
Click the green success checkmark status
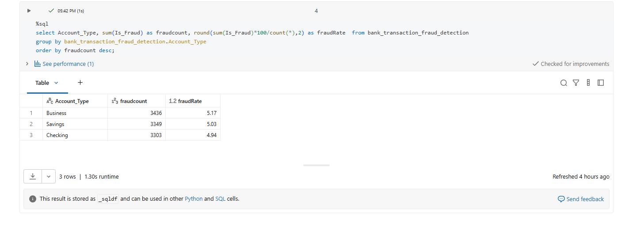coord(51,11)
